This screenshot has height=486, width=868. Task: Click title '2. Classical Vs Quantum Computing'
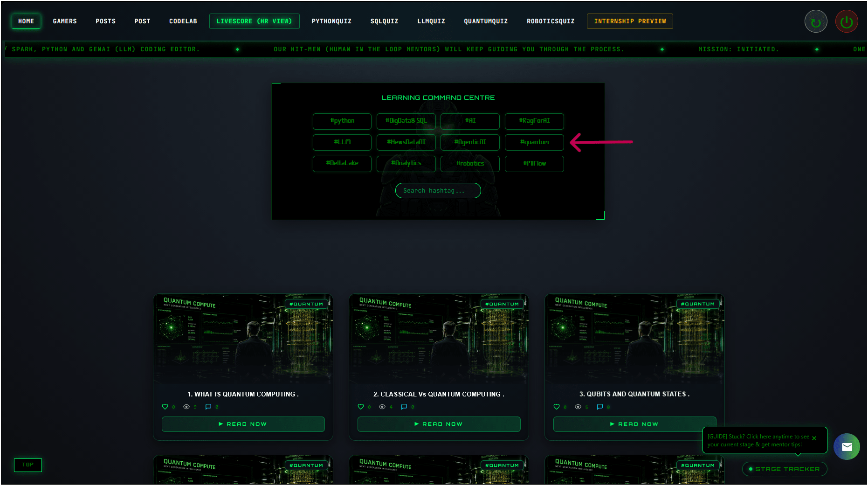tap(439, 395)
